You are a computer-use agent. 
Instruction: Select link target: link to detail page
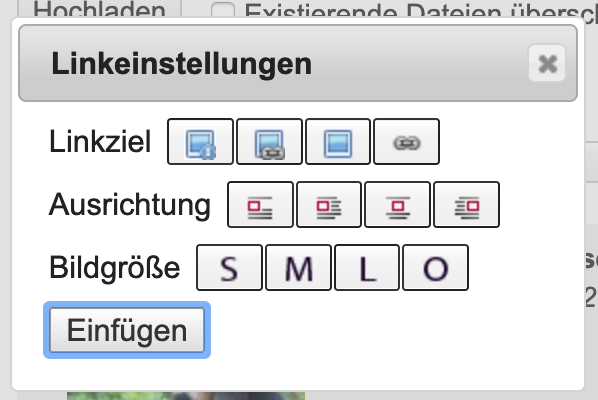coord(200,141)
